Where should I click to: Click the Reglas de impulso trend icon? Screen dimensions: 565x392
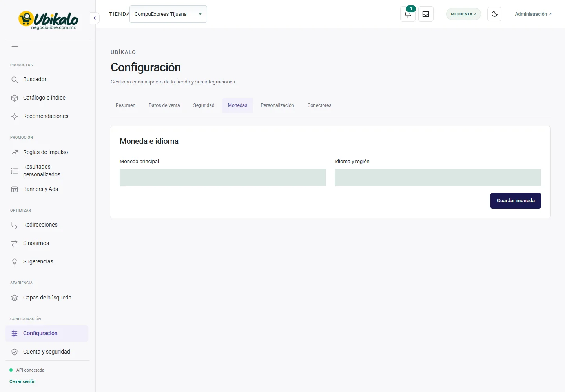pos(15,152)
